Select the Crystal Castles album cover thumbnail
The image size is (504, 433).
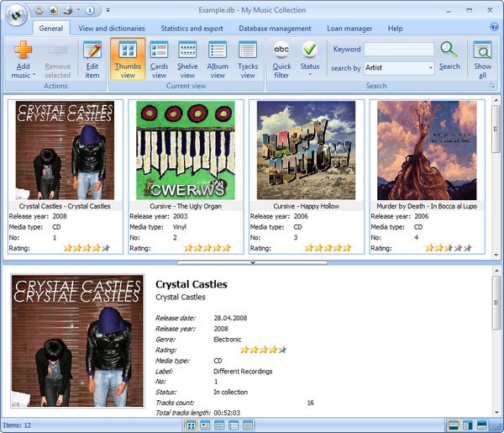pyautogui.click(x=65, y=150)
